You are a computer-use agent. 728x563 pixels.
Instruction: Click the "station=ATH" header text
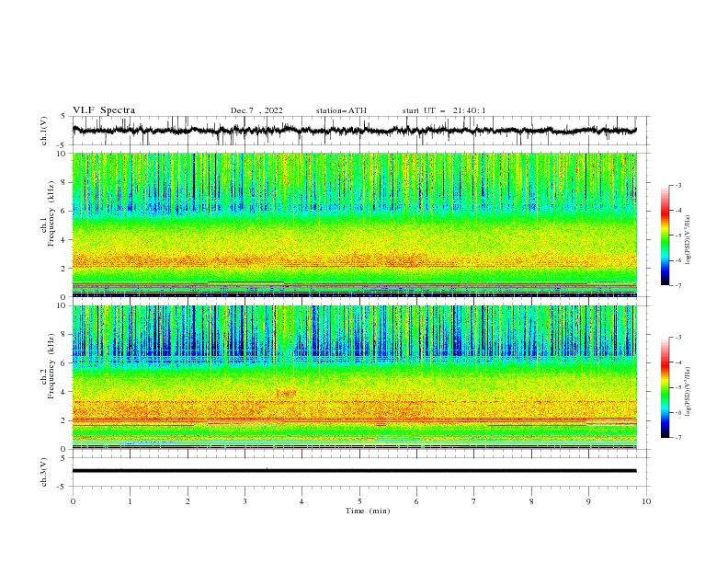341,110
